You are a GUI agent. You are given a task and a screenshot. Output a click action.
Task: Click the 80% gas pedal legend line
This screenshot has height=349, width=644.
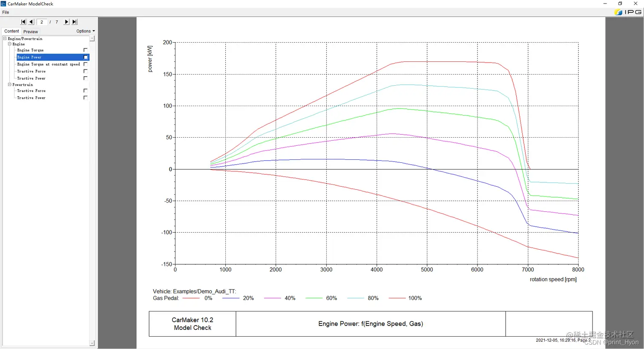coord(356,298)
